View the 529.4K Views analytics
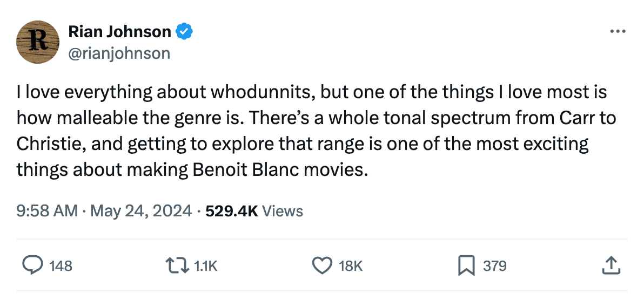 tap(254, 211)
